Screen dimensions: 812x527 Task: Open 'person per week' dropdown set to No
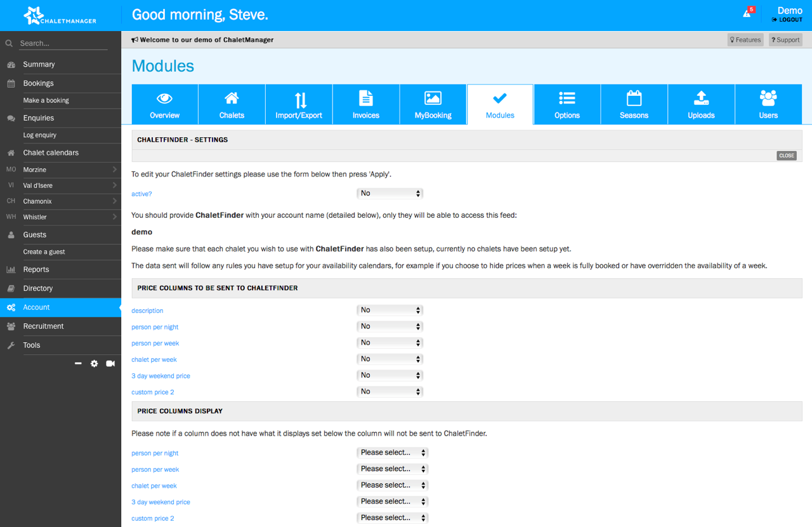point(390,343)
